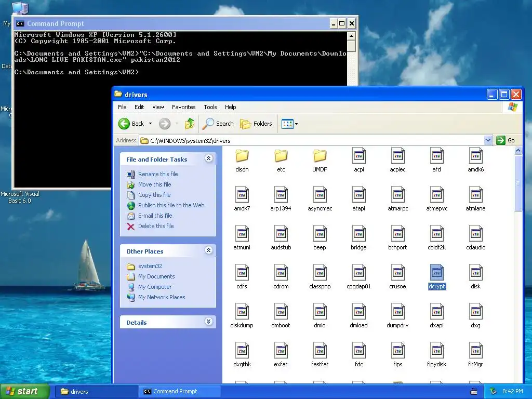Select the atapi driver file
Viewport: 532px width, 399px height.
tap(358, 194)
